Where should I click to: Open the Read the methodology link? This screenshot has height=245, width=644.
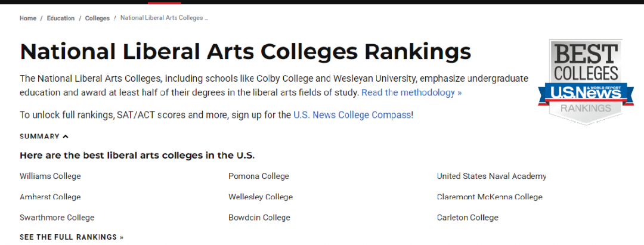[411, 92]
